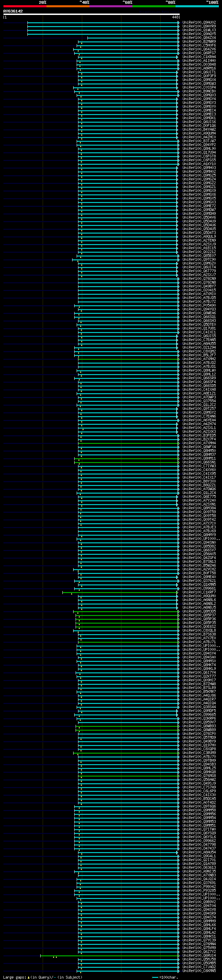Open hit UniRef100_Q9AQY5

point(199,34)
